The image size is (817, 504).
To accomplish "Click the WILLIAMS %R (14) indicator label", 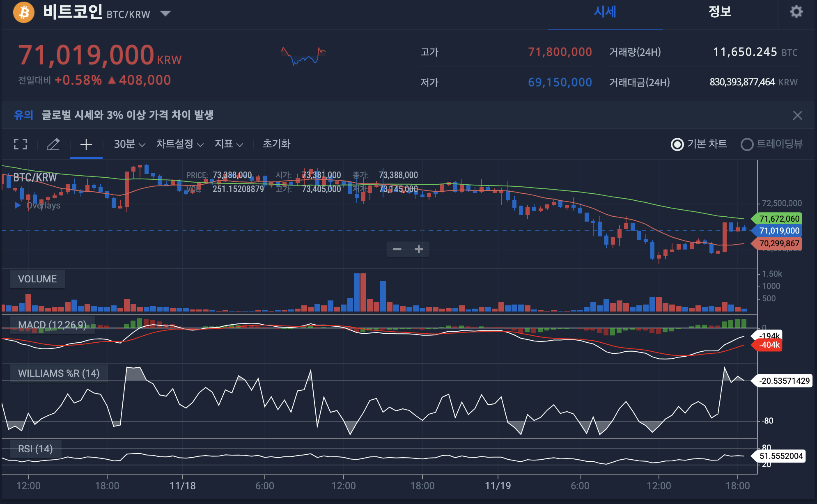I will coord(59,373).
